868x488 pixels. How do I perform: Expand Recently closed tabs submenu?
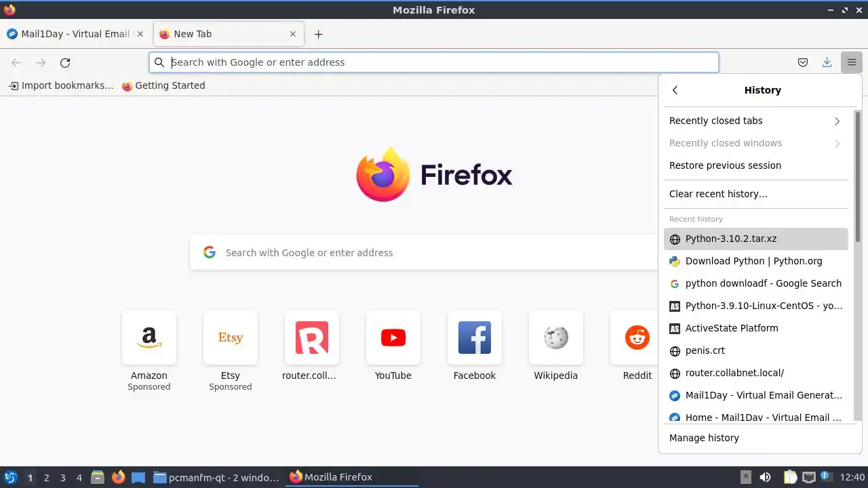pyautogui.click(x=756, y=121)
